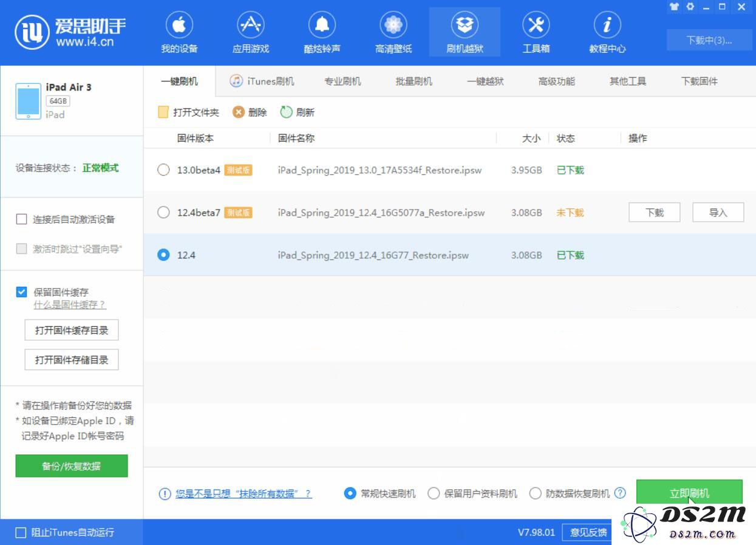
Task: Open 工具箱 wrench icon
Action: [x=536, y=26]
